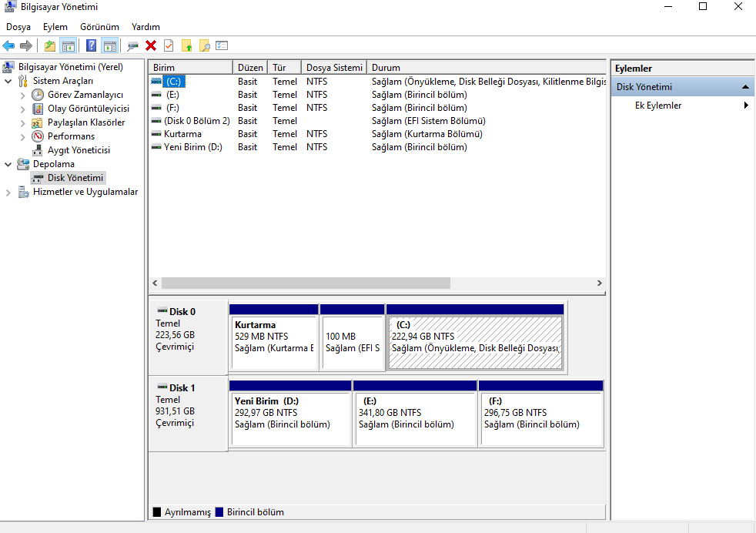Toggle the Show/Hide Console Tree icon
756x533 pixels.
tap(69, 45)
